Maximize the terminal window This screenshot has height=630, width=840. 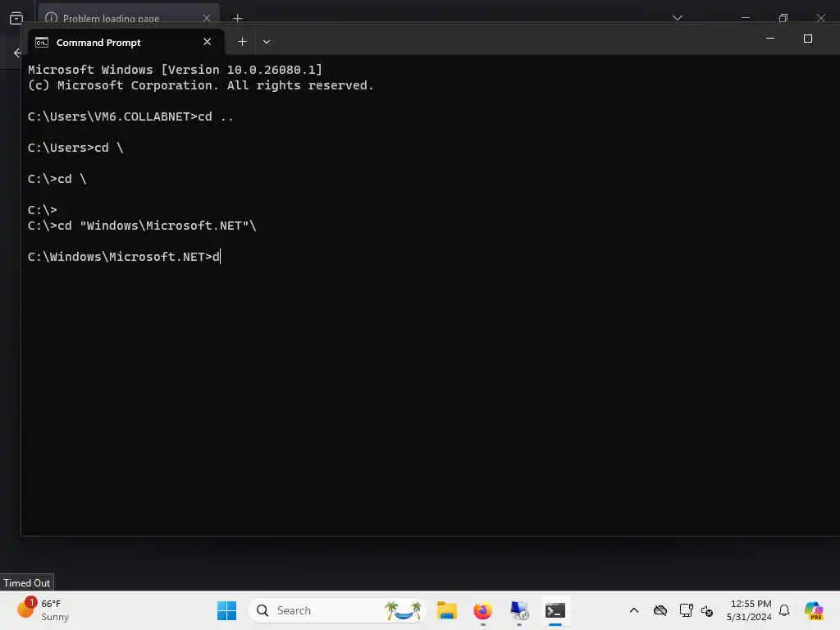pyautogui.click(x=808, y=39)
